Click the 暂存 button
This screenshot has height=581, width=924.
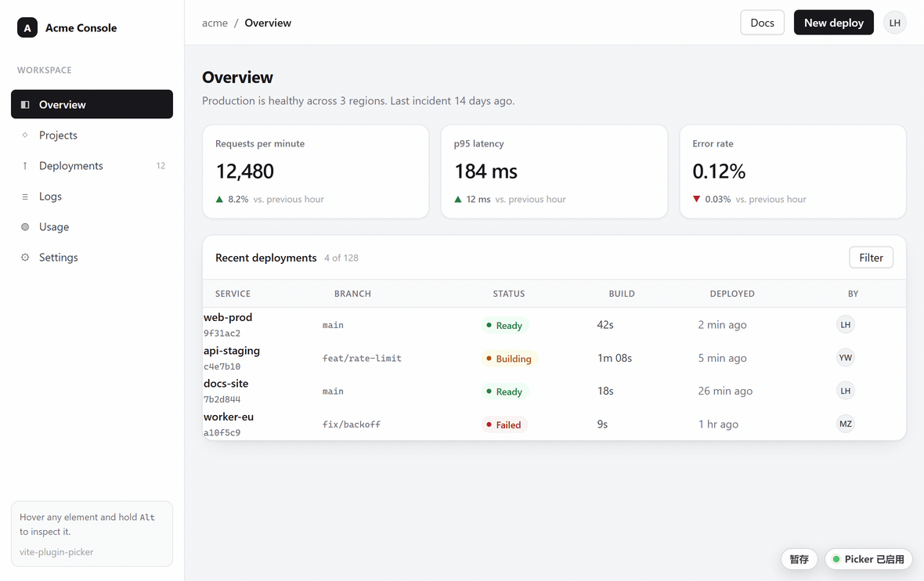[x=799, y=559]
